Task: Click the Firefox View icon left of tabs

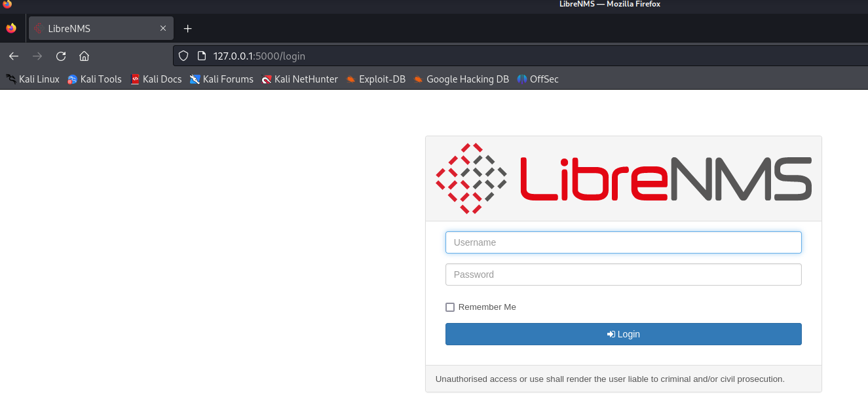Action: (11, 29)
